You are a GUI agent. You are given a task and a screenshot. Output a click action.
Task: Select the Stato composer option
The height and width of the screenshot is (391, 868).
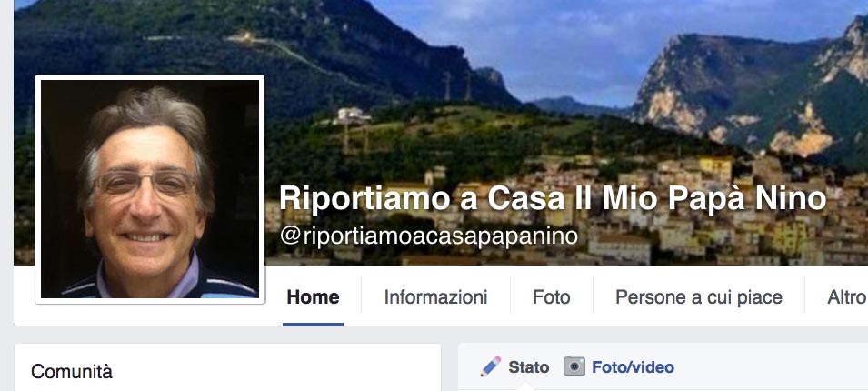pyautogui.click(x=528, y=367)
